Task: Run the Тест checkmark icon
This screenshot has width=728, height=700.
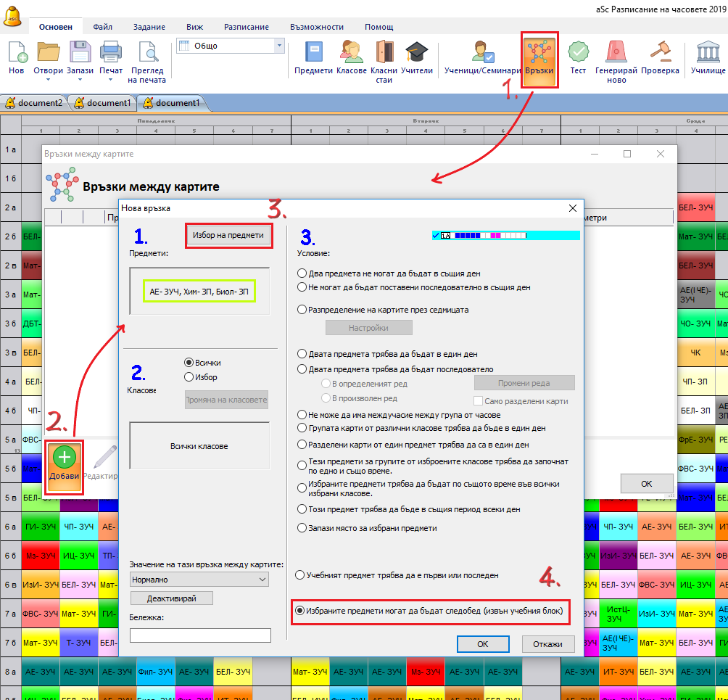Action: 578,53
